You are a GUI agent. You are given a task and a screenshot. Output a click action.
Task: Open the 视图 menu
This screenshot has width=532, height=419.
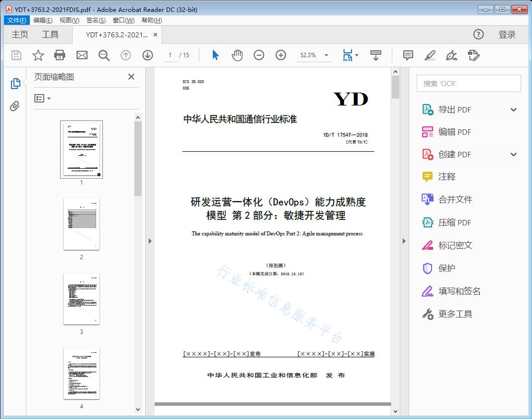(68, 20)
